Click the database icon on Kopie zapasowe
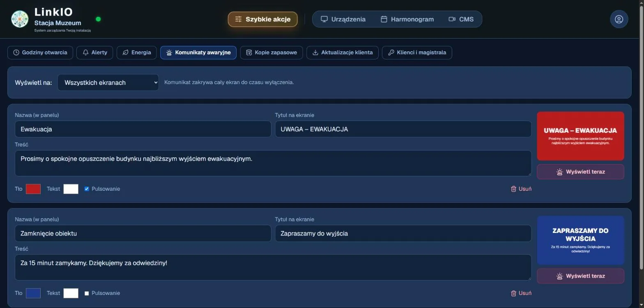Image resolution: width=644 pixels, height=308 pixels. pyautogui.click(x=249, y=52)
